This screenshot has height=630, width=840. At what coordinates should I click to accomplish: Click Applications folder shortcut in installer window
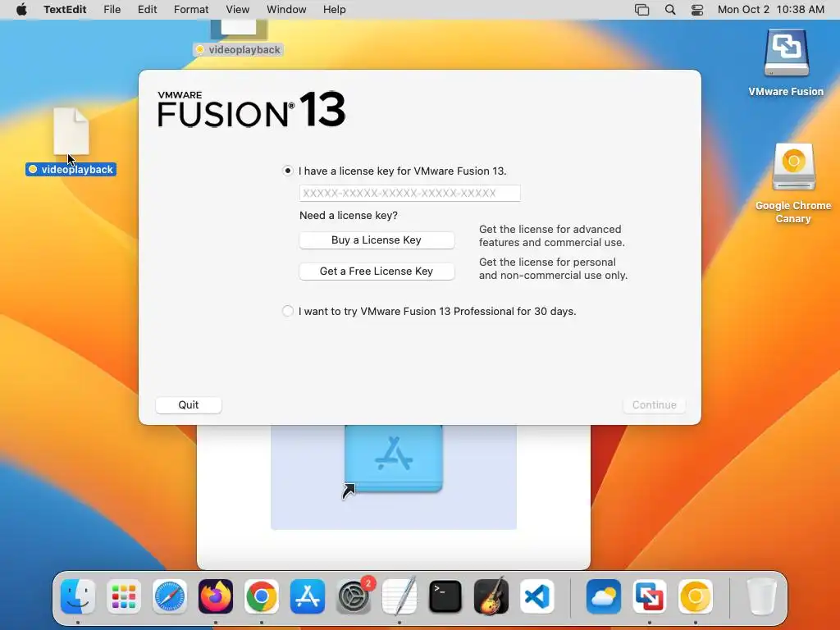pos(394,459)
